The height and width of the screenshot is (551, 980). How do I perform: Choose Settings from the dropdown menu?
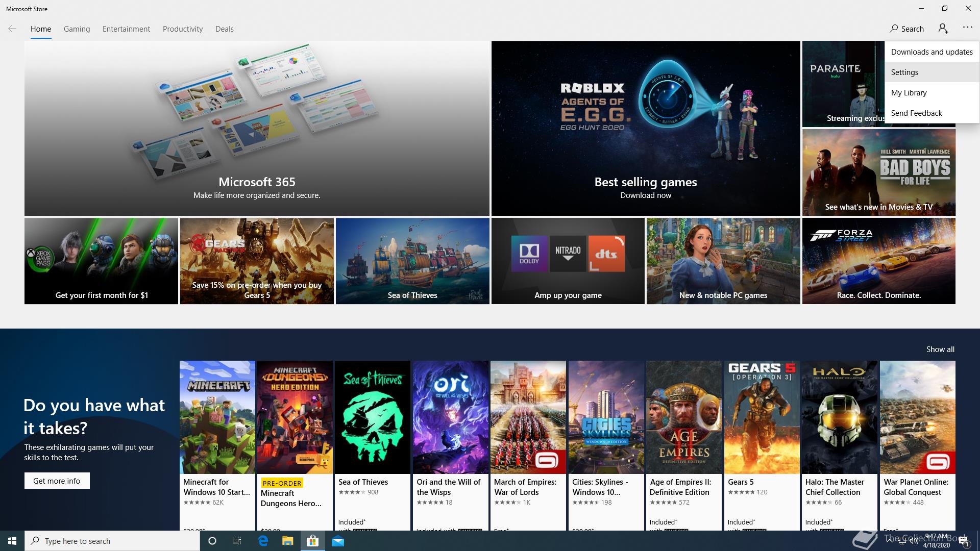(x=932, y=72)
